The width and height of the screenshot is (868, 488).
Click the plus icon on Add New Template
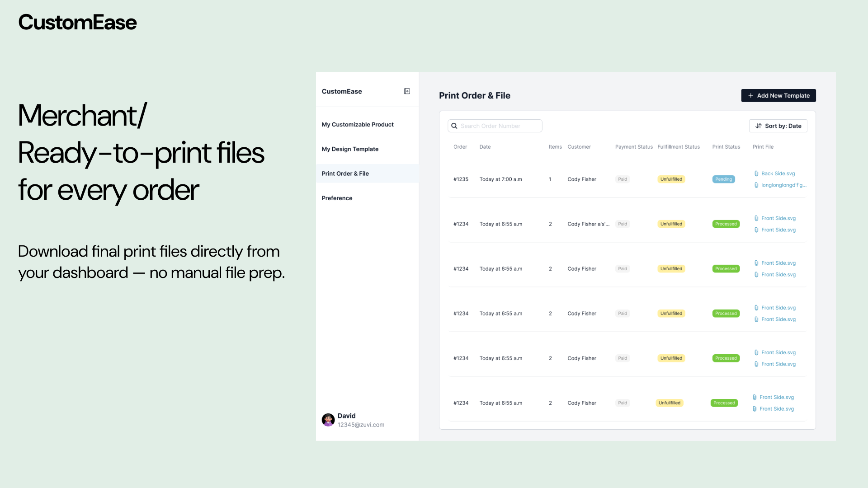750,95
